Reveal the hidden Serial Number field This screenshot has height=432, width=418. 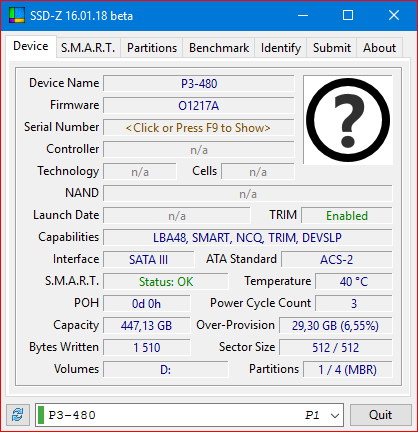pos(199,128)
